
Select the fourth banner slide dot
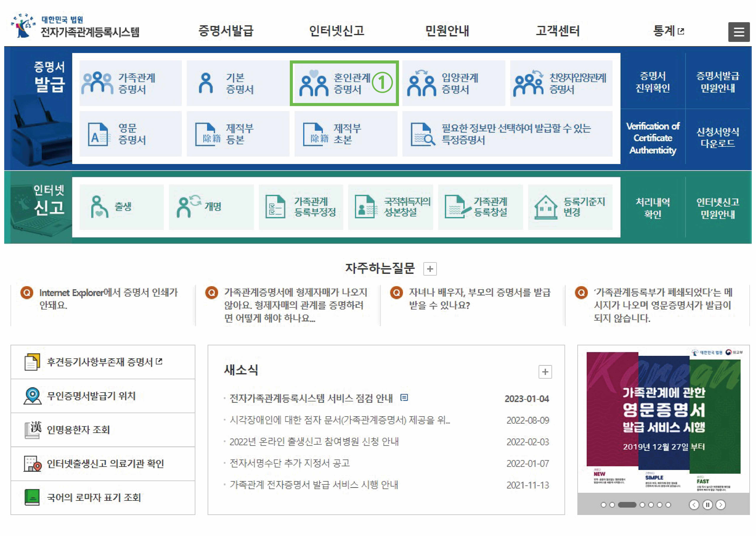(x=642, y=505)
